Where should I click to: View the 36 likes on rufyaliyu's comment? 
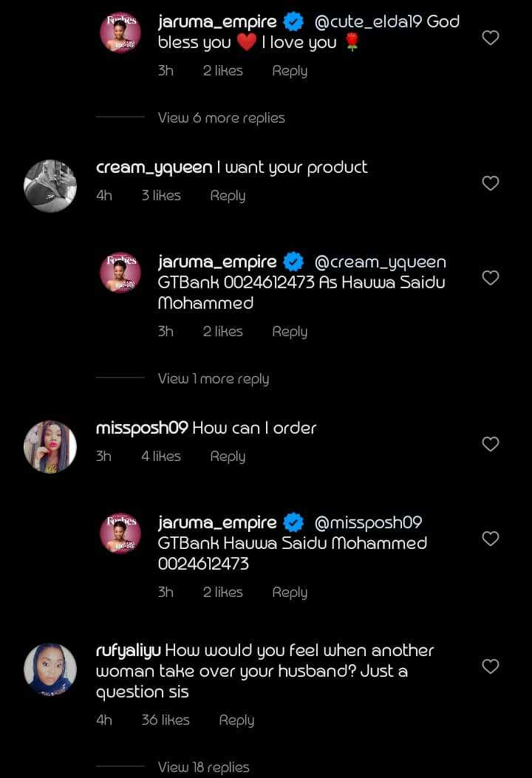(x=166, y=720)
